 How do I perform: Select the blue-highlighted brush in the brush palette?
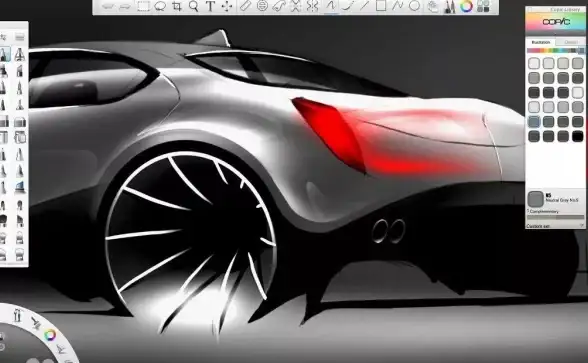point(20,186)
